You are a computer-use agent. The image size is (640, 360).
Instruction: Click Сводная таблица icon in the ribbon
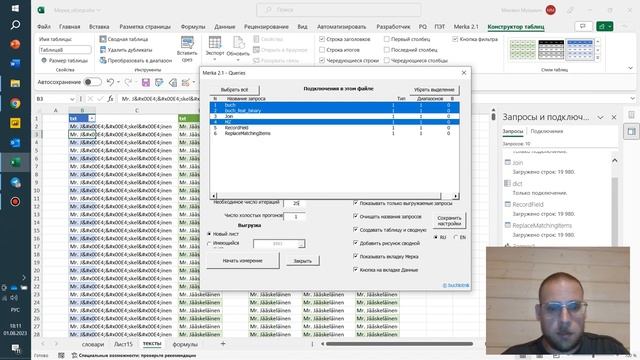click(103, 39)
